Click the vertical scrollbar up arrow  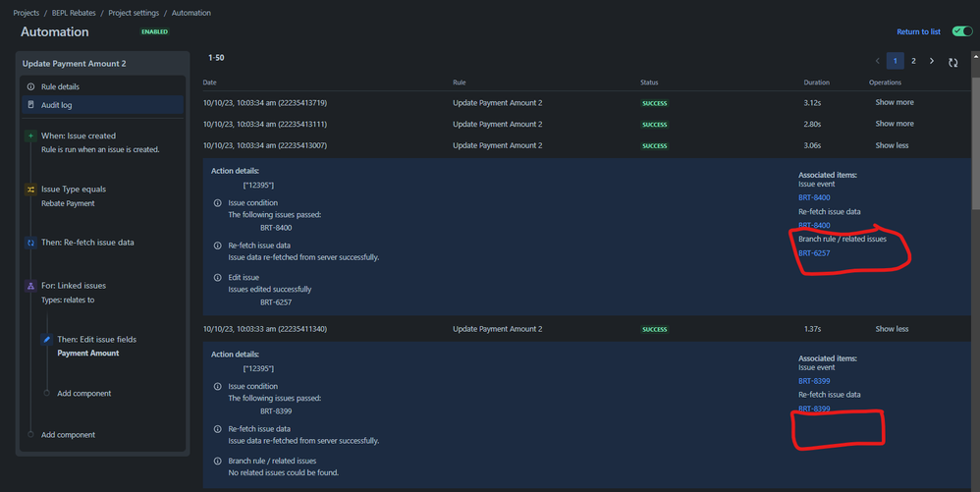(976, 56)
